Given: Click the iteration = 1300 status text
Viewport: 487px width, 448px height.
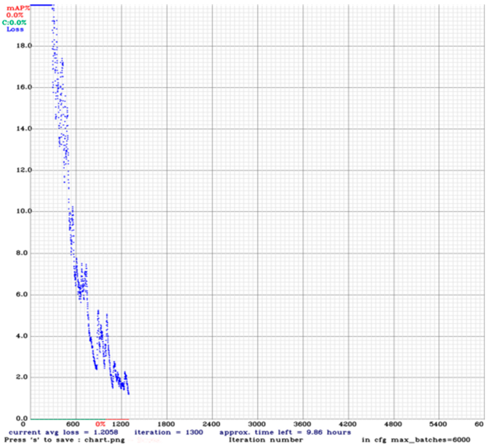Looking at the screenshot, I should 169,432.
